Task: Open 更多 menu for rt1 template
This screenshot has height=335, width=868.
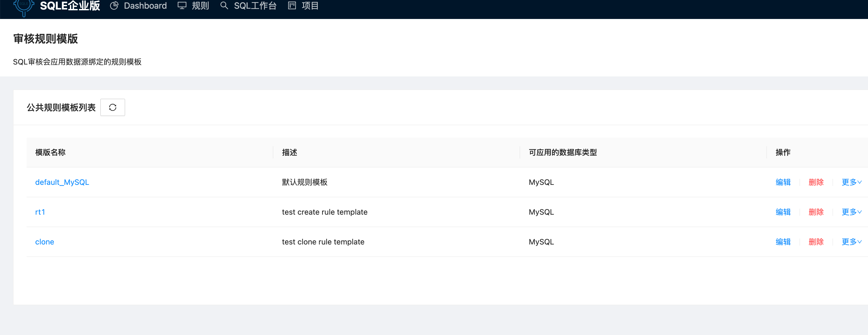Action: click(851, 212)
